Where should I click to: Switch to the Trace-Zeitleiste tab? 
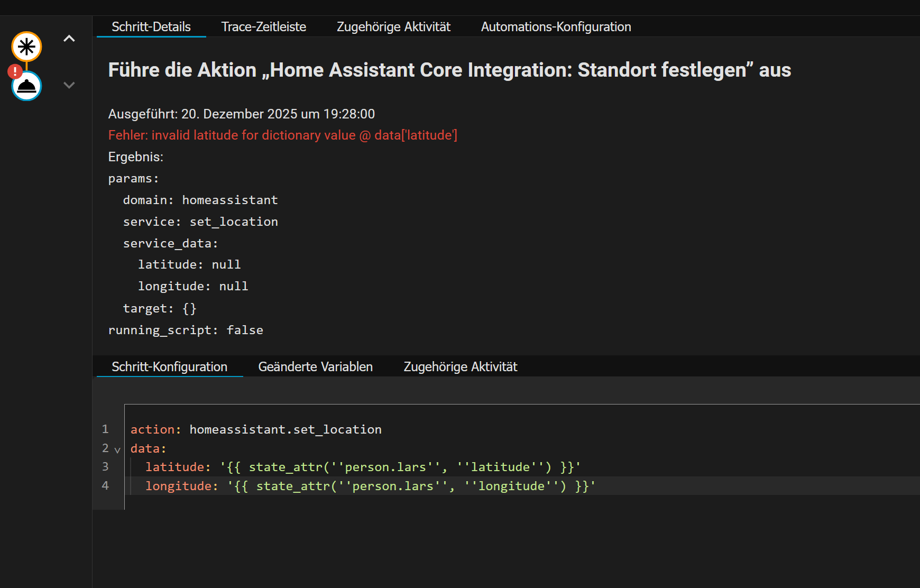[263, 27]
